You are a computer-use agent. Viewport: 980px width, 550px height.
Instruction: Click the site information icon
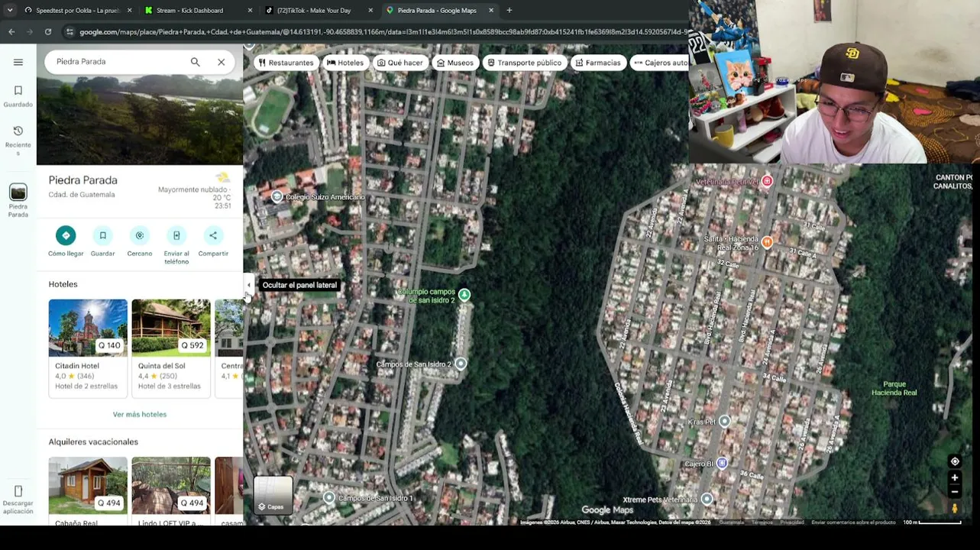(70, 32)
